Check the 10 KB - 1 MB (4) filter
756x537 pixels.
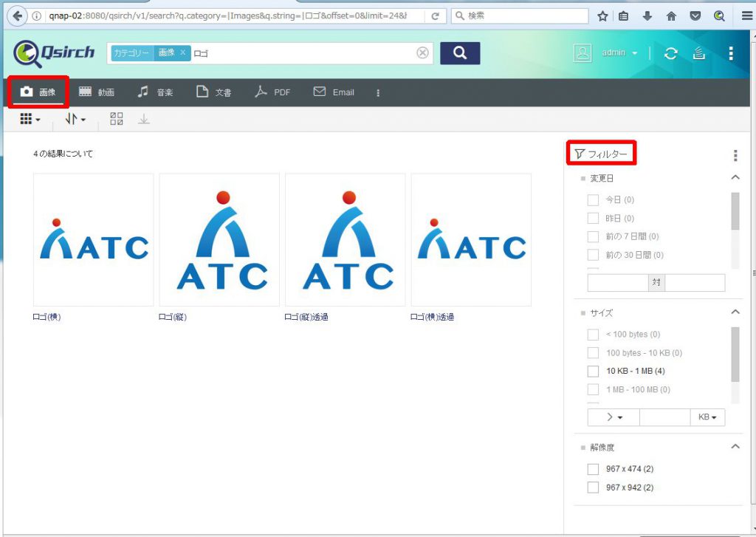pos(593,371)
